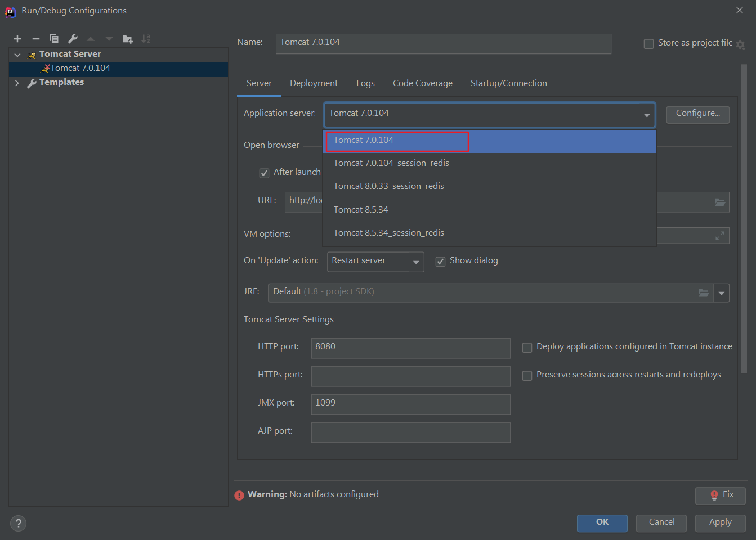Image resolution: width=756 pixels, height=540 pixels.
Task: Expand the Templates tree node
Action: pos(17,83)
